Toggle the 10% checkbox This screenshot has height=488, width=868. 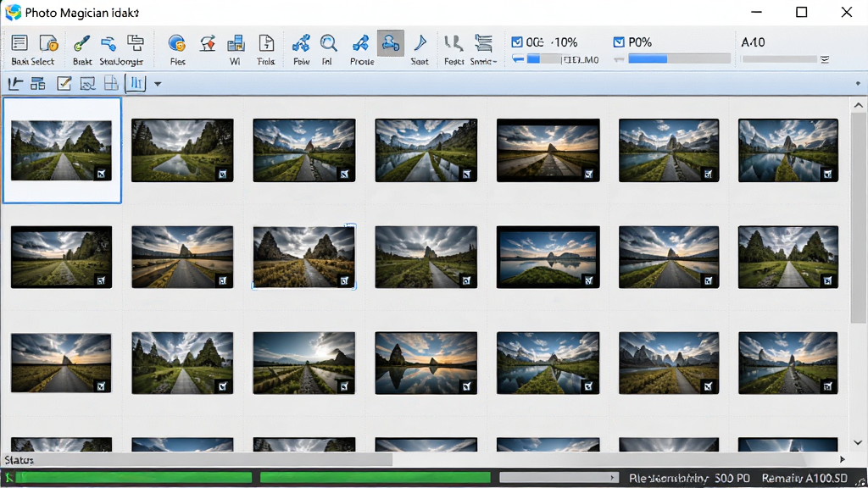click(x=517, y=42)
